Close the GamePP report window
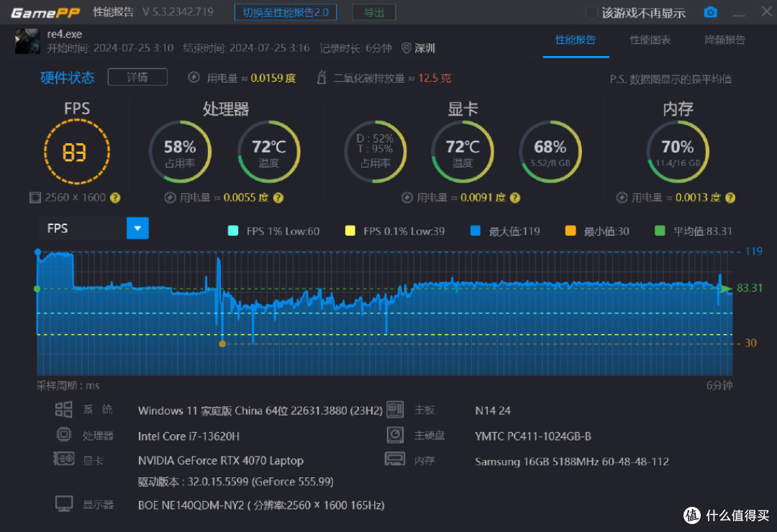The width and height of the screenshot is (777, 532). 766,12
